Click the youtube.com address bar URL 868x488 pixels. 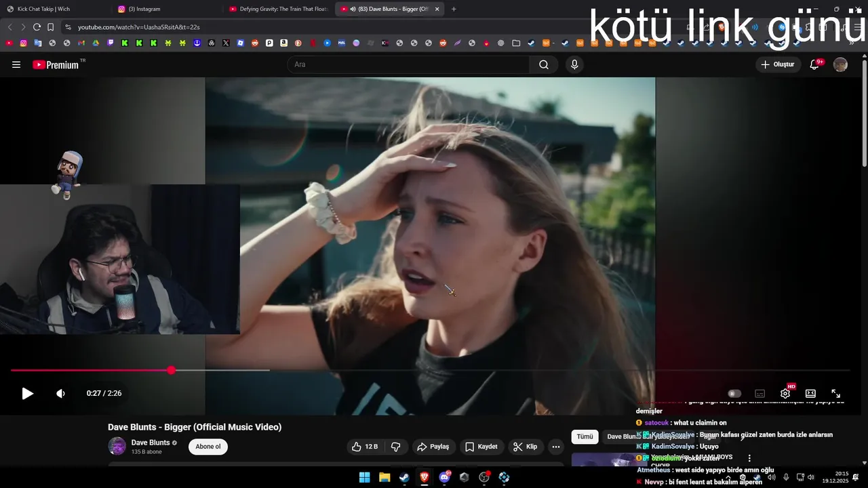(x=138, y=27)
